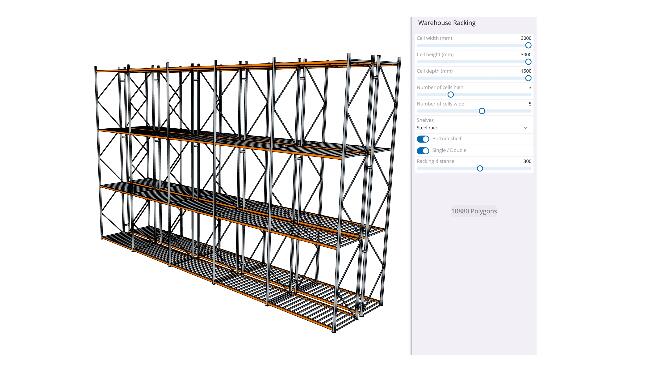
Task: Click the Warehouse Racking panel title
Action: point(446,23)
